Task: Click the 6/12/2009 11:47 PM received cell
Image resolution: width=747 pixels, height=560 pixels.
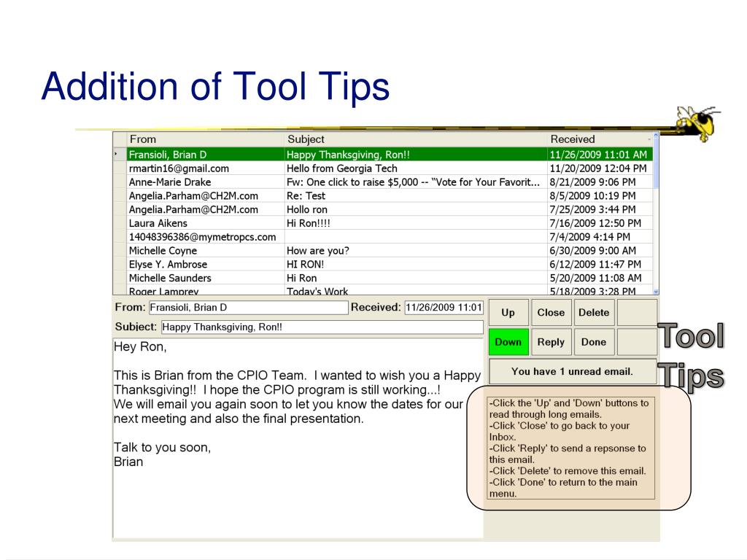Action: (x=600, y=264)
